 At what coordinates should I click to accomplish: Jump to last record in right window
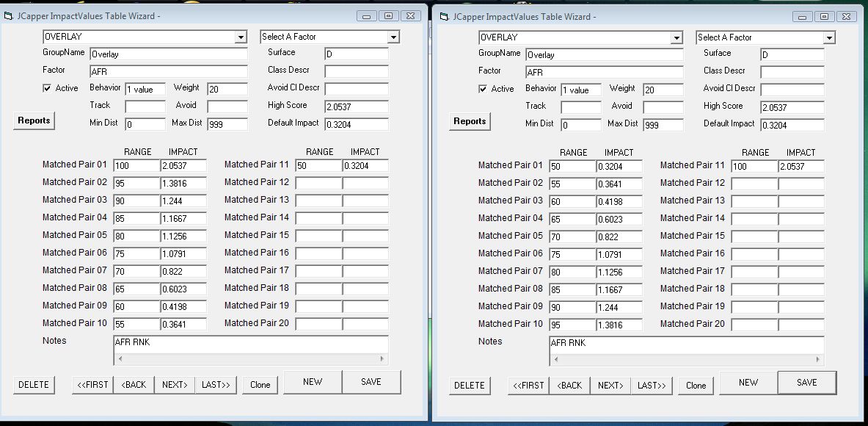(x=652, y=386)
